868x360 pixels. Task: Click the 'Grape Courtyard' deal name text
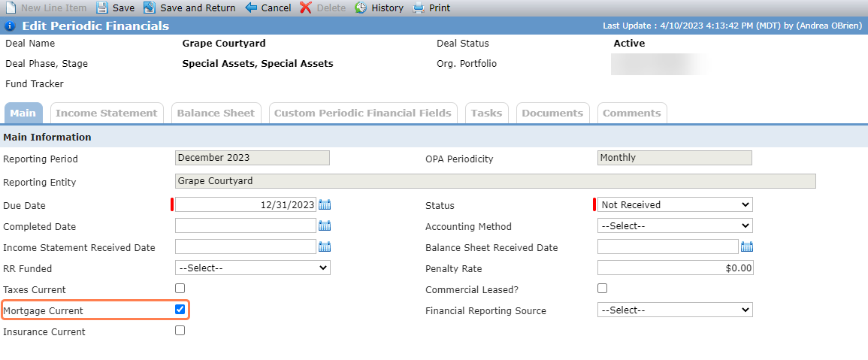tap(224, 43)
